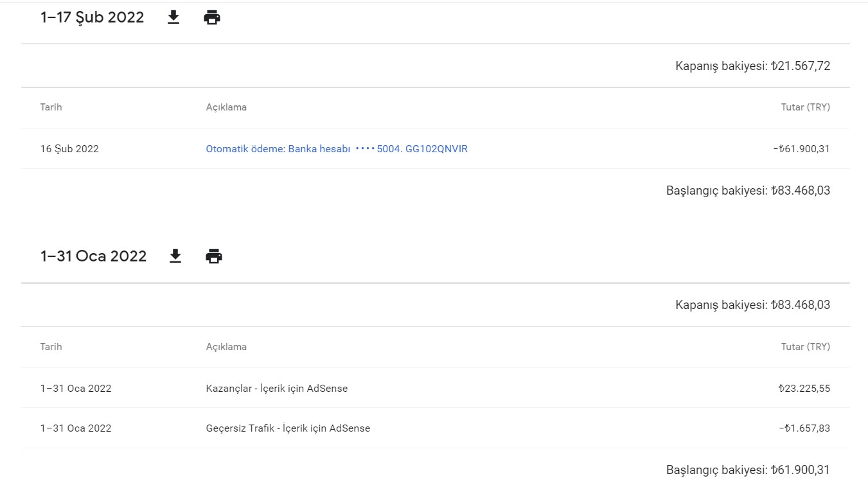The image size is (868, 483).
Task: Click the 16 Şub 2022 date cell
Action: click(x=69, y=149)
